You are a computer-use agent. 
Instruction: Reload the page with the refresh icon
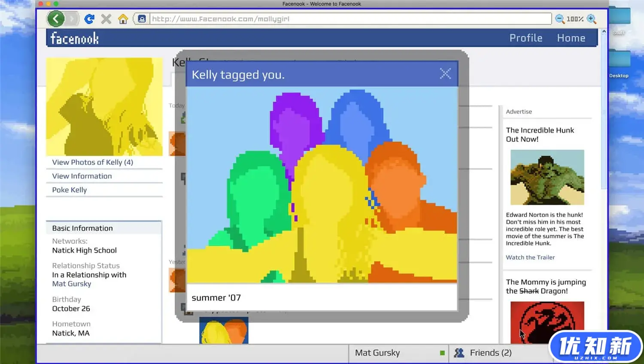coord(89,19)
